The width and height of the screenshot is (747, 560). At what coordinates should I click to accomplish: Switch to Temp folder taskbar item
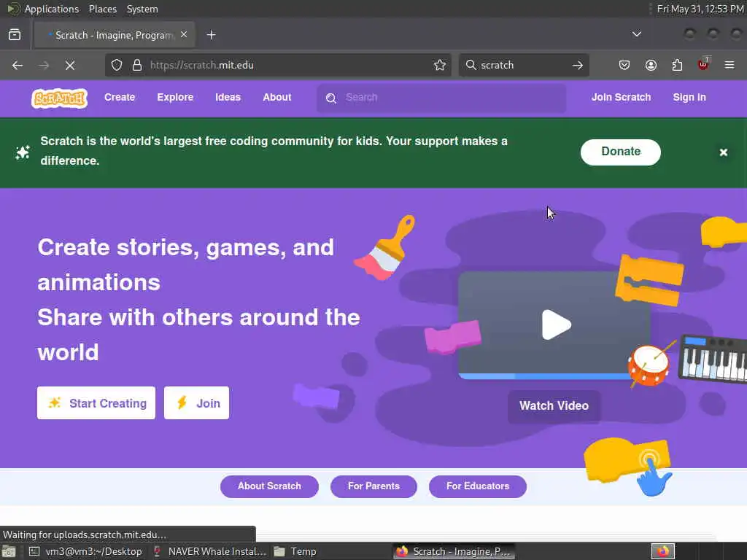point(295,551)
